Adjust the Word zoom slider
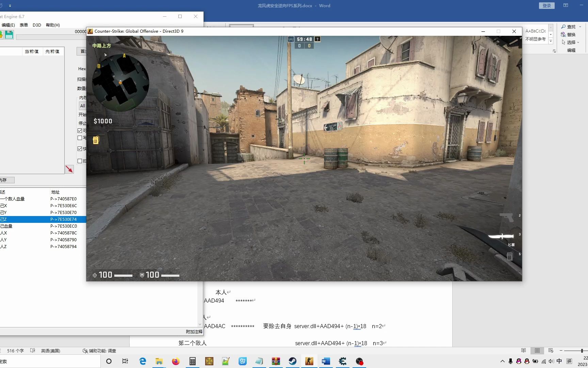This screenshot has width=588, height=368. [582, 351]
